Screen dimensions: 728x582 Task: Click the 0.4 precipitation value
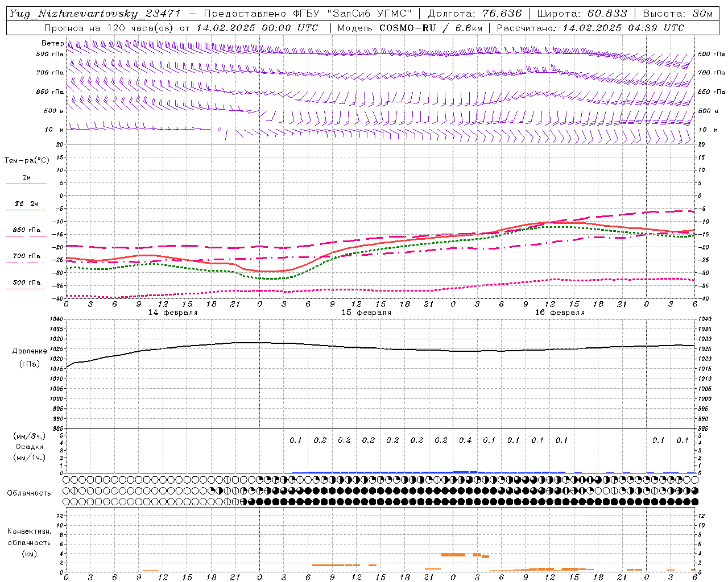465,440
